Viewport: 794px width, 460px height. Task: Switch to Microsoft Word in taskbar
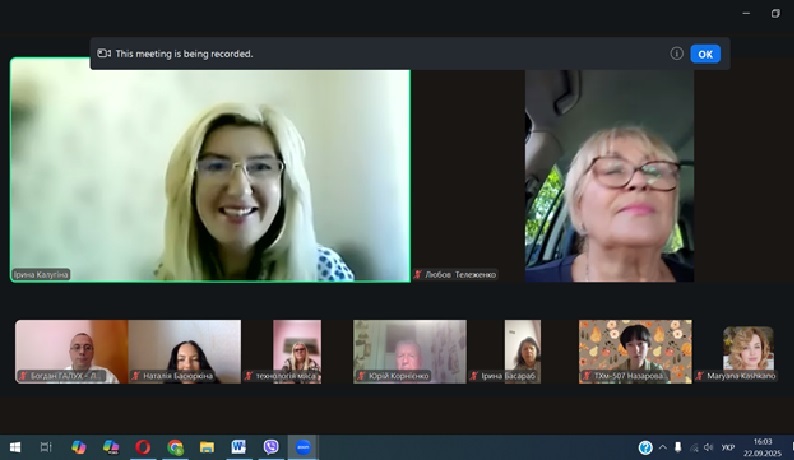pyautogui.click(x=238, y=447)
